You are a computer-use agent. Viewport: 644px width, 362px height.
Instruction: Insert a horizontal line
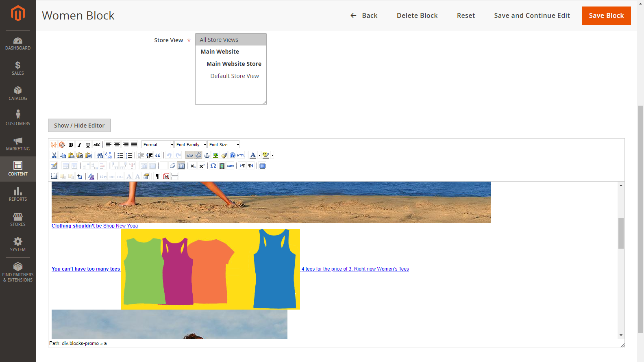click(x=164, y=166)
